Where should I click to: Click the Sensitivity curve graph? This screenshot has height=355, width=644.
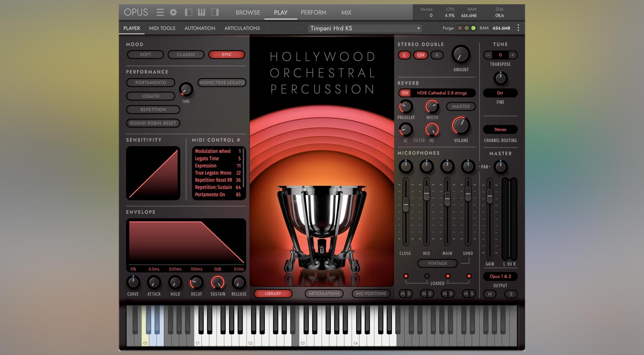click(153, 173)
